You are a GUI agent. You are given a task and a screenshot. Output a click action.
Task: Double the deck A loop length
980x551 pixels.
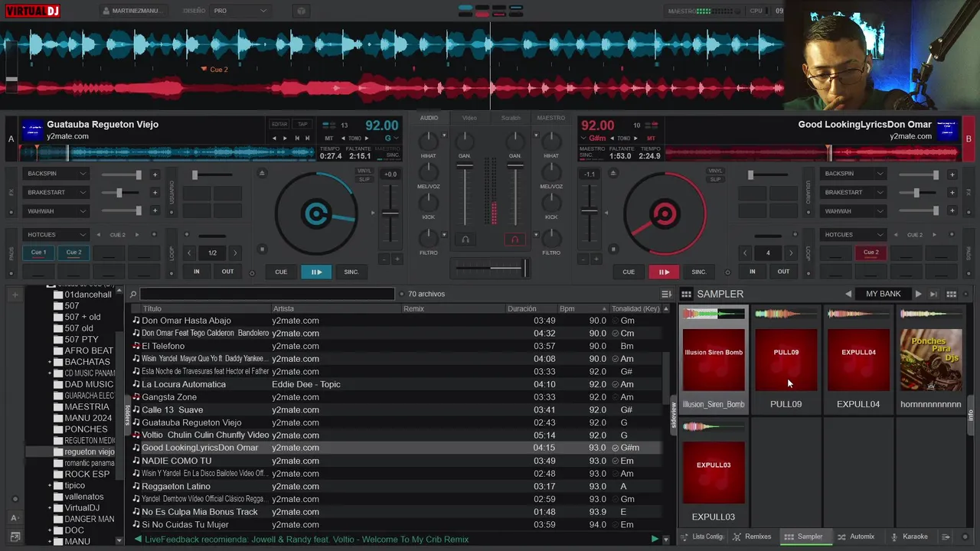tap(235, 253)
